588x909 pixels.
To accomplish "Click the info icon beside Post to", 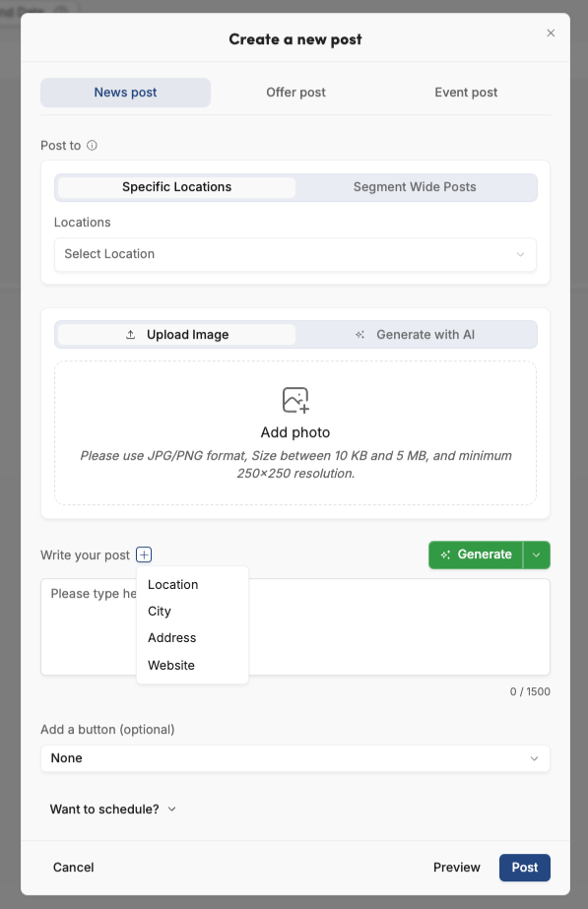I will coord(92,146).
